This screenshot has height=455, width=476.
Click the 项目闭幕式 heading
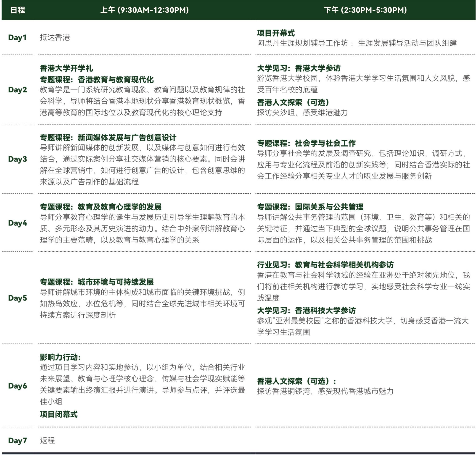pos(59,414)
